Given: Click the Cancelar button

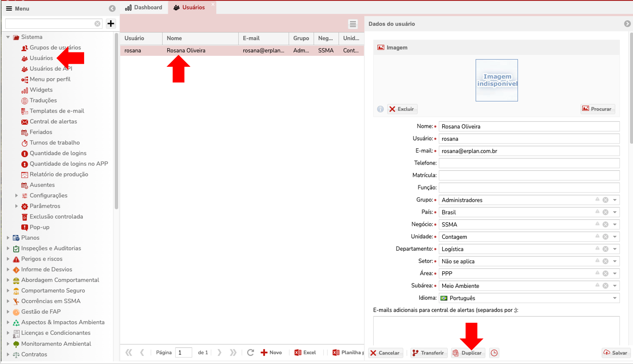Looking at the screenshot, I should click(x=385, y=353).
